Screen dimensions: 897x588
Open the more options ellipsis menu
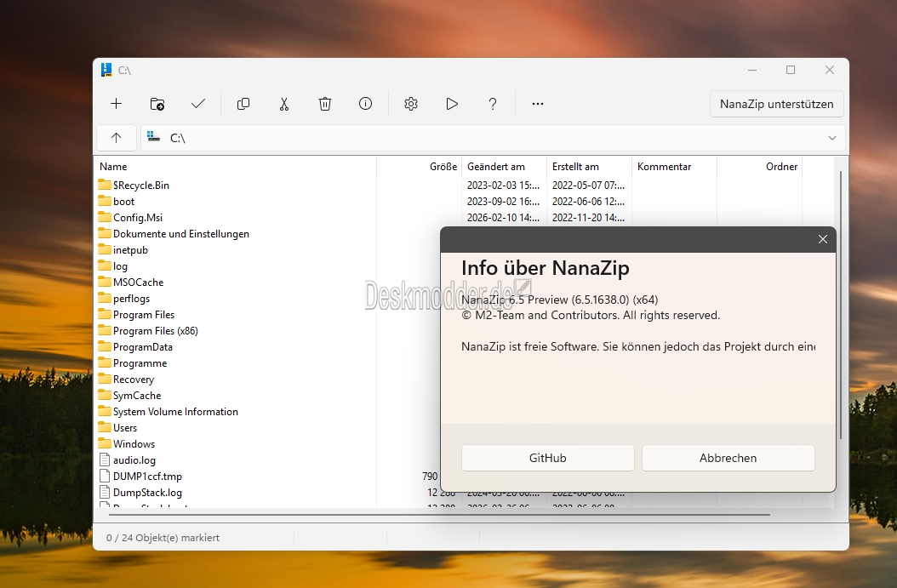point(538,104)
